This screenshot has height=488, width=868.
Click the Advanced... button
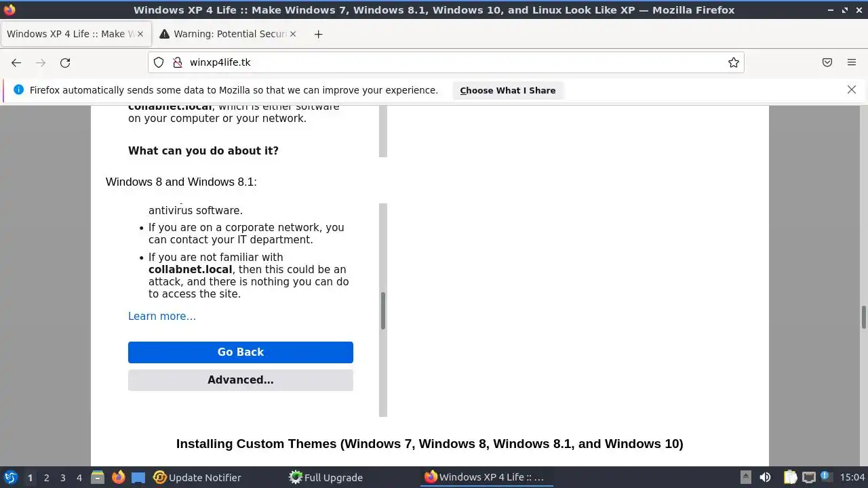point(241,380)
